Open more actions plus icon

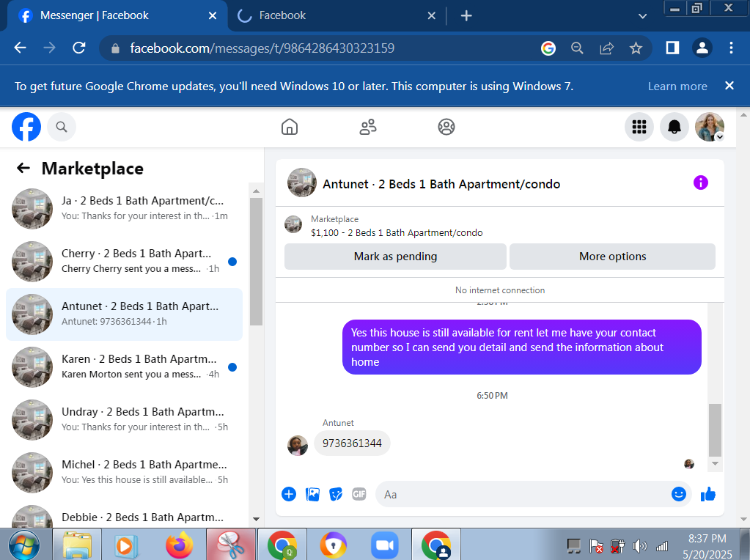(289, 494)
